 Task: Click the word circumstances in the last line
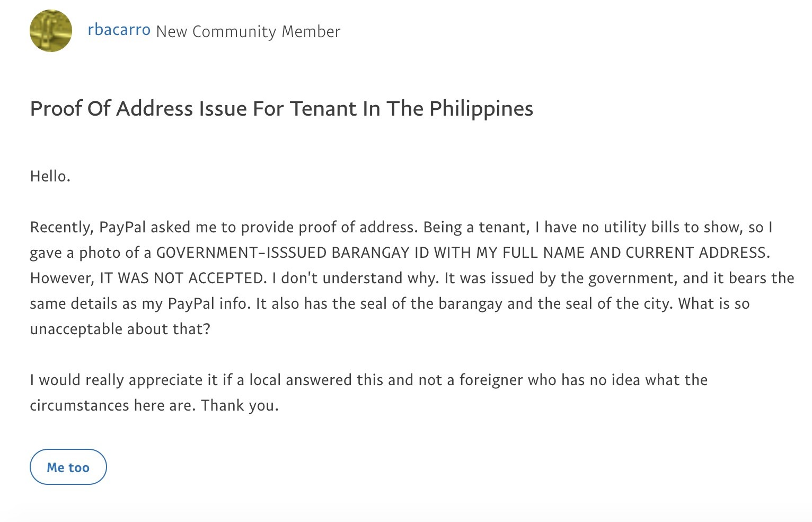79,405
